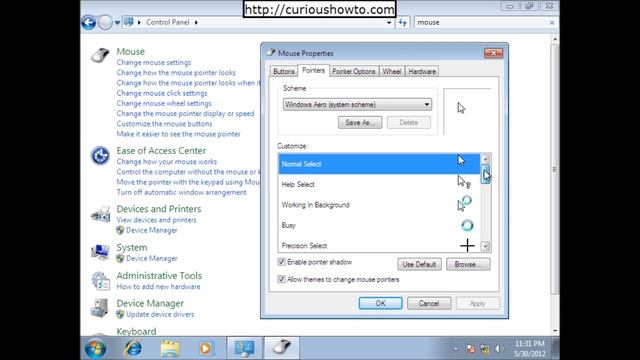Select the Busy row in Customize list
Viewport: 640px width, 360px height.
379,225
